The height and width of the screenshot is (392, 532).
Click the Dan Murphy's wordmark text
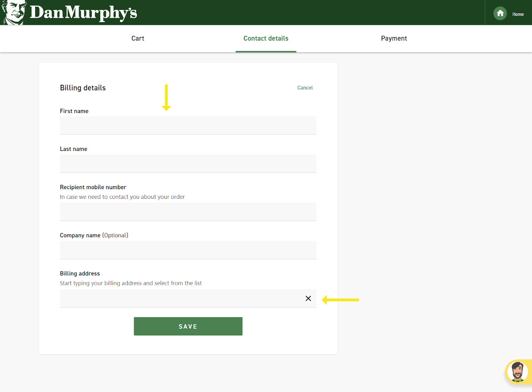tap(83, 13)
